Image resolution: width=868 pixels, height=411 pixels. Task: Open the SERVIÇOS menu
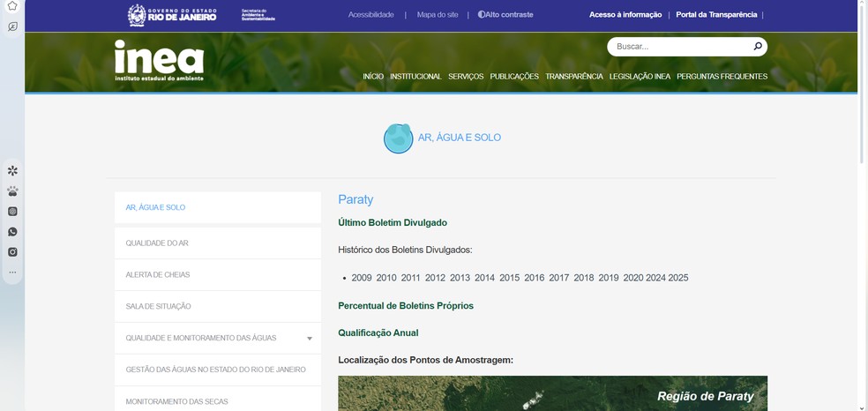466,77
